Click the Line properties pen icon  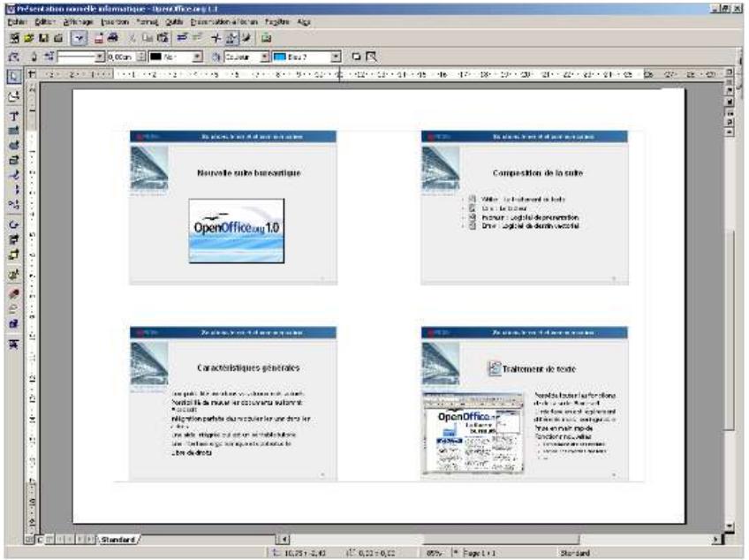click(34, 57)
